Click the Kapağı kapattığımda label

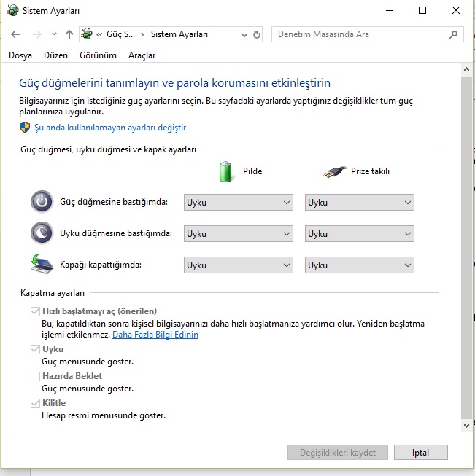click(101, 265)
